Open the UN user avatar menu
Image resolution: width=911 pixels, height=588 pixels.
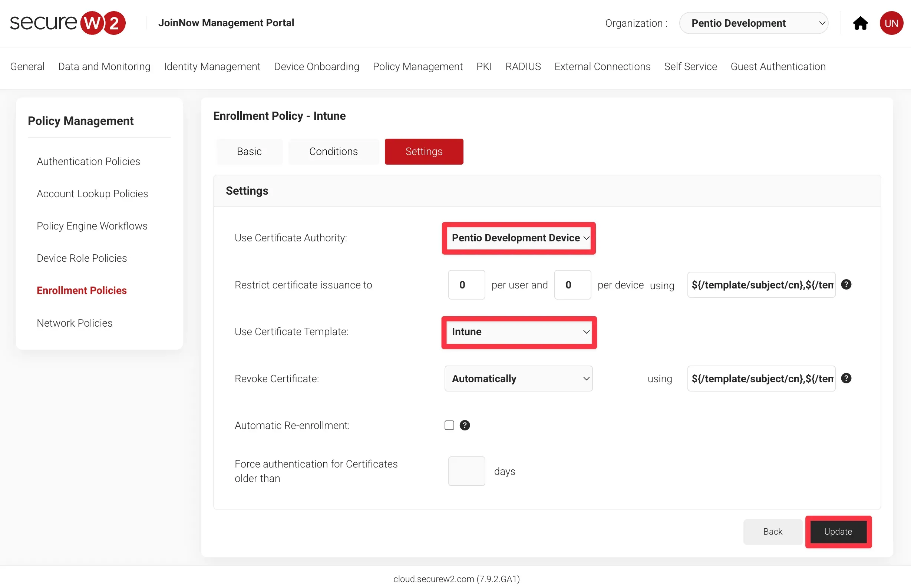pyautogui.click(x=891, y=23)
